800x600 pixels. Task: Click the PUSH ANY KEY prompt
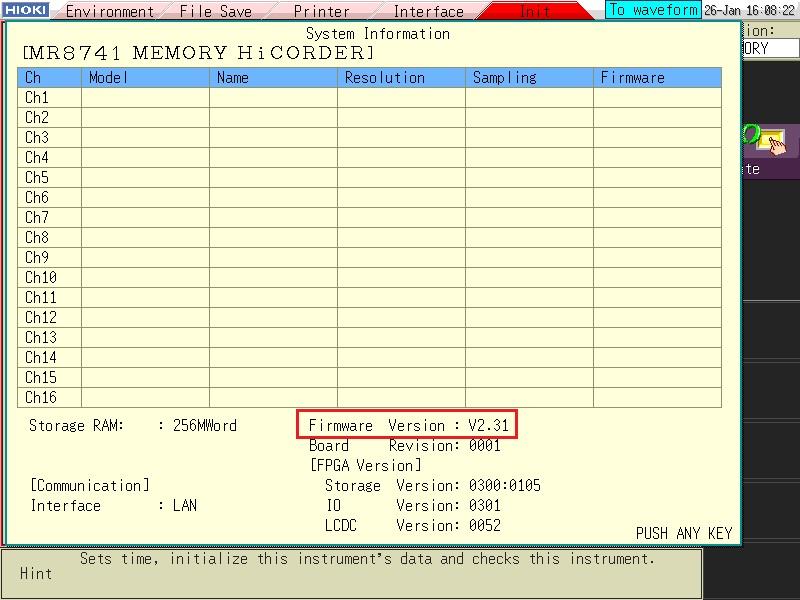coord(684,533)
